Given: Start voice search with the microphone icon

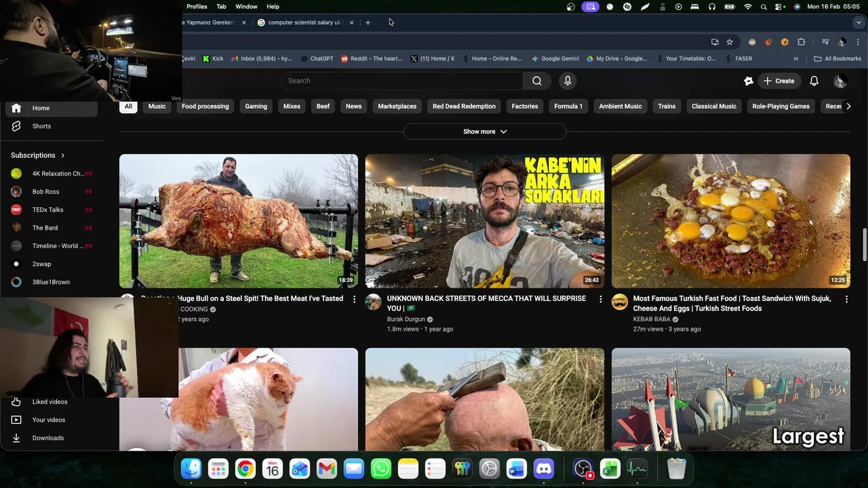Looking at the screenshot, I should [x=568, y=81].
